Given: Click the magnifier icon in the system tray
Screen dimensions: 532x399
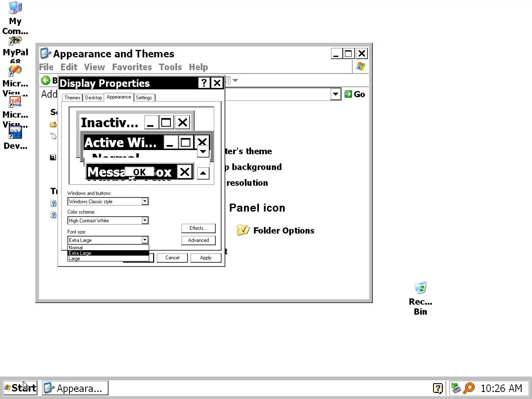Looking at the screenshot, I should pos(469,388).
